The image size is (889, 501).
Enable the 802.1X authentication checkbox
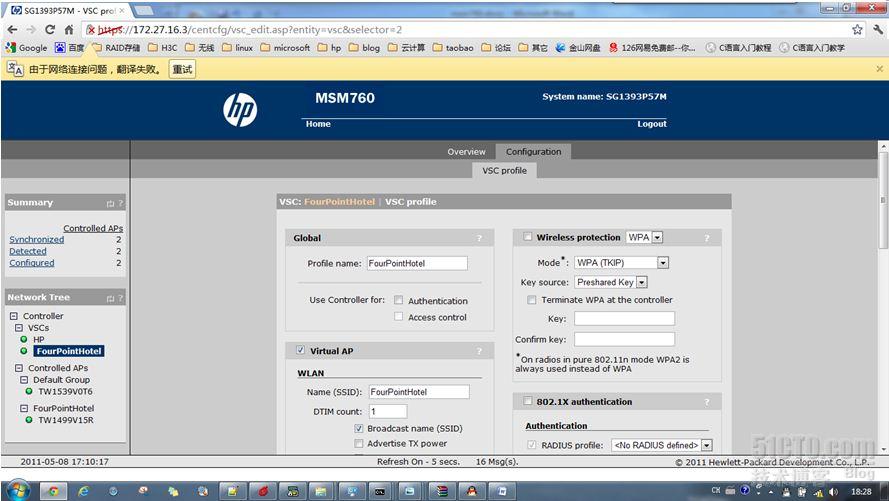click(x=527, y=401)
